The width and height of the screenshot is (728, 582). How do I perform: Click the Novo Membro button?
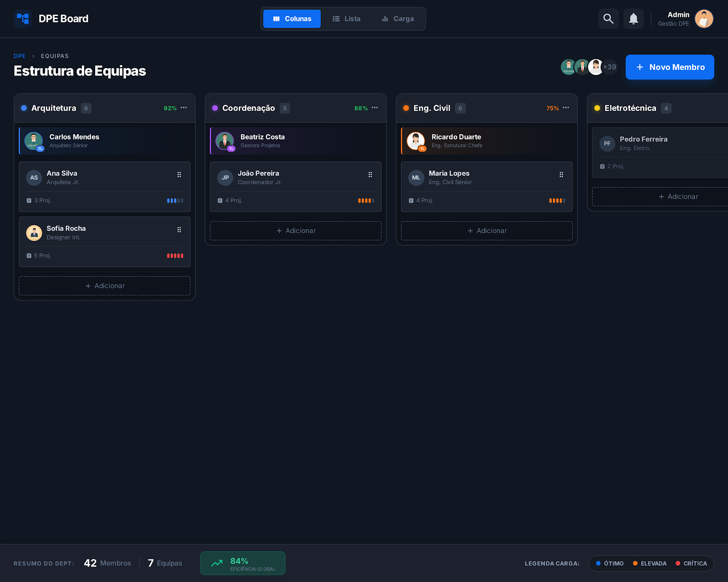tap(670, 67)
